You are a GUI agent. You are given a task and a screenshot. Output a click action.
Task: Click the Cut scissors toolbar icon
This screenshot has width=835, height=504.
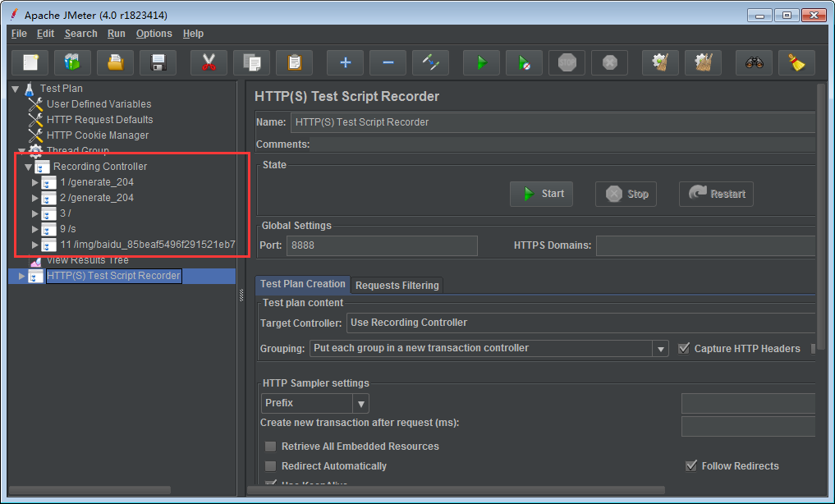tap(209, 62)
